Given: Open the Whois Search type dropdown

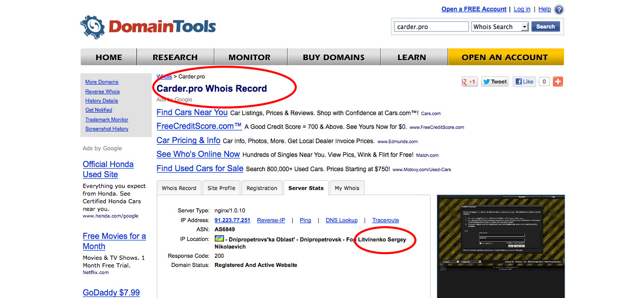Looking at the screenshot, I should 500,27.
